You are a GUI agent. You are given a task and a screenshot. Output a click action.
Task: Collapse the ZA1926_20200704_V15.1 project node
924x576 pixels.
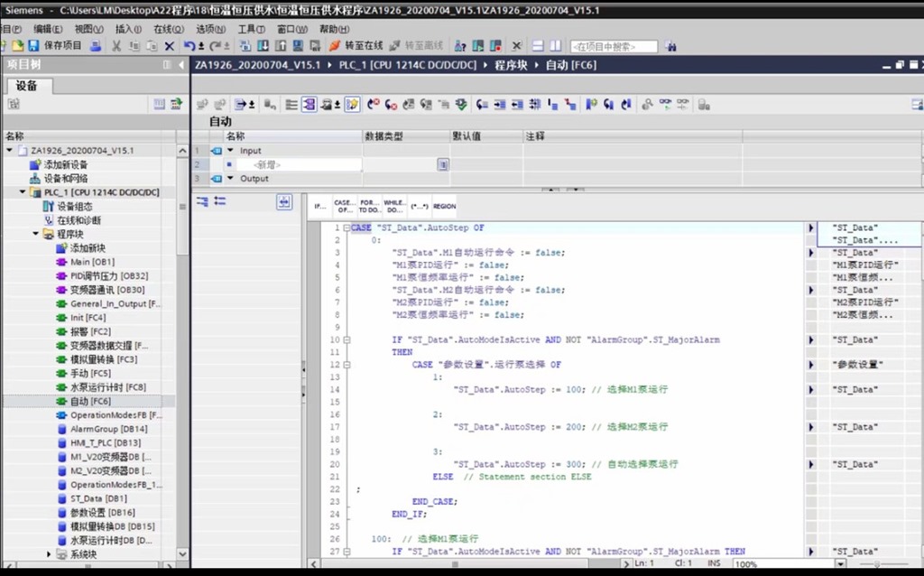(9, 151)
